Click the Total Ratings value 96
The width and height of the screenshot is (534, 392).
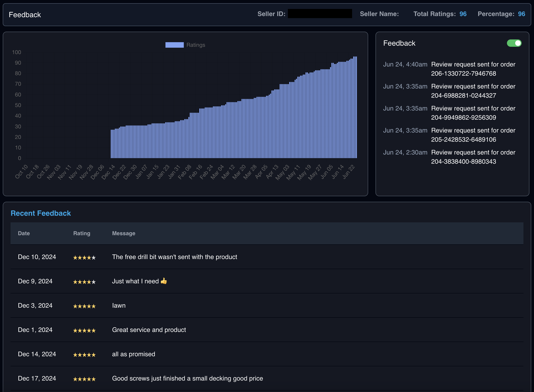(463, 14)
